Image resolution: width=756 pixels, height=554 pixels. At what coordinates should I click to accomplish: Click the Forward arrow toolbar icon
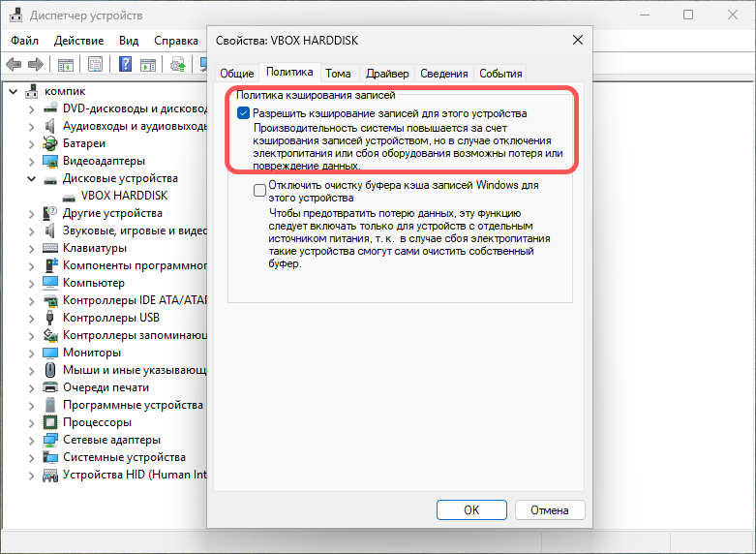tap(36, 65)
